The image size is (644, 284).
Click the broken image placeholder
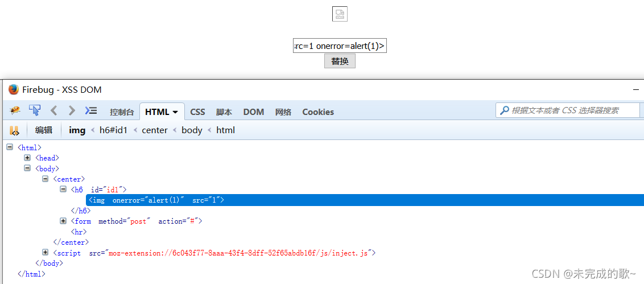[340, 14]
